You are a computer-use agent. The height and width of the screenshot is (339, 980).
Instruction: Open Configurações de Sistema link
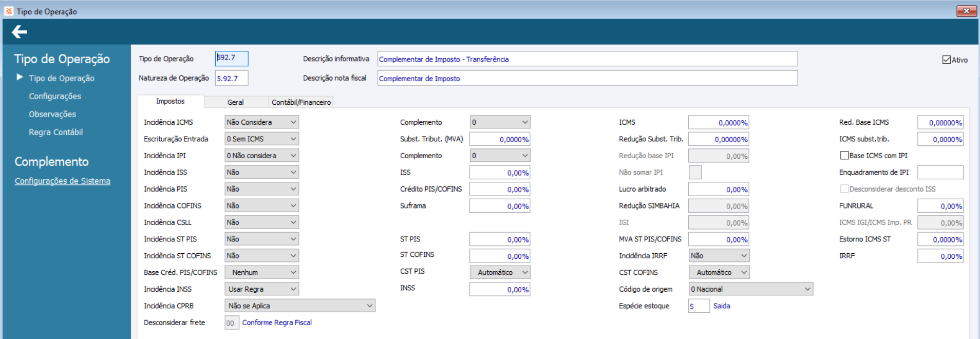(63, 181)
